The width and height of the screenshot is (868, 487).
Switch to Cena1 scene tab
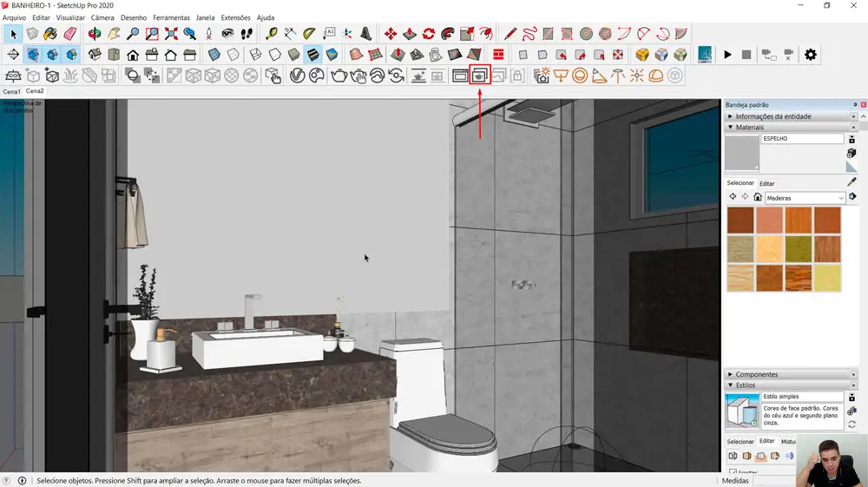click(11, 91)
